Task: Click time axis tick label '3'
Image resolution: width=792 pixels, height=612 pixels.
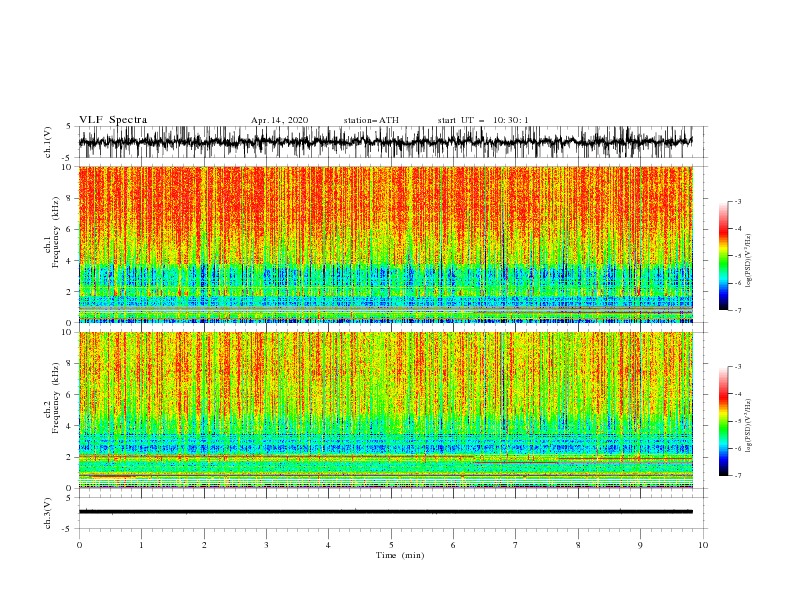Action: coord(266,545)
